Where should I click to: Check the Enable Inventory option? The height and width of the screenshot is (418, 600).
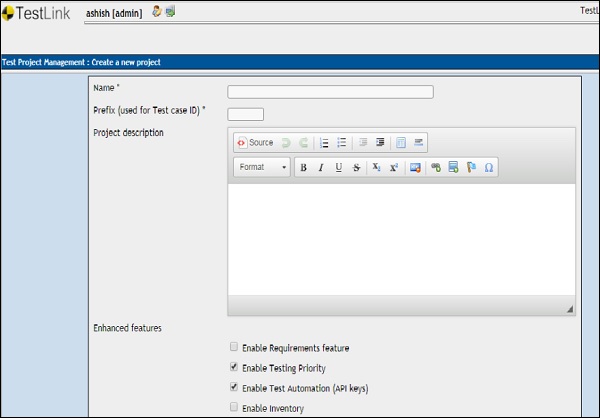[234, 407]
